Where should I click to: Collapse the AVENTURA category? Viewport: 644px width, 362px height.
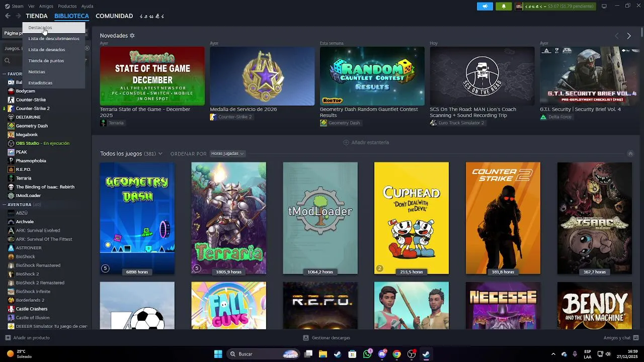tap(4, 205)
